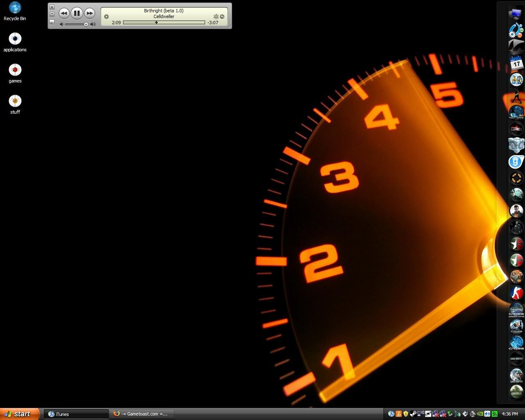Switch to iTunes taskbar button
This screenshot has width=525, height=420.
[76, 414]
